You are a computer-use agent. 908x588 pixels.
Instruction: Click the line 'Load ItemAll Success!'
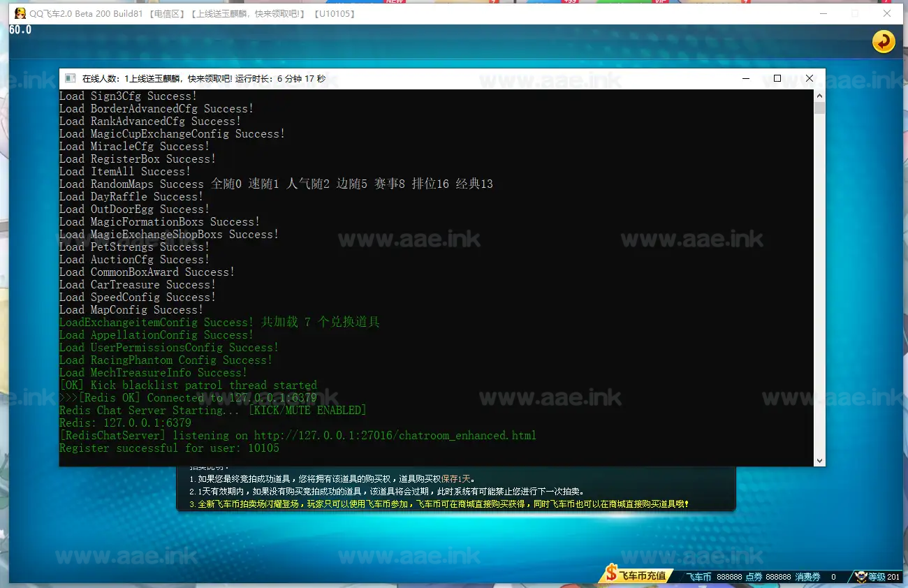pos(125,172)
